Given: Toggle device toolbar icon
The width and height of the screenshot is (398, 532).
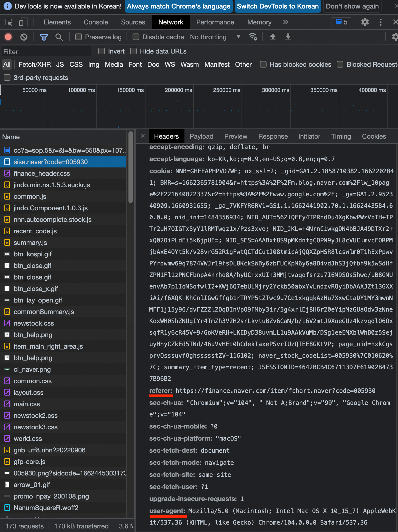Looking at the screenshot, I should coord(23,22).
